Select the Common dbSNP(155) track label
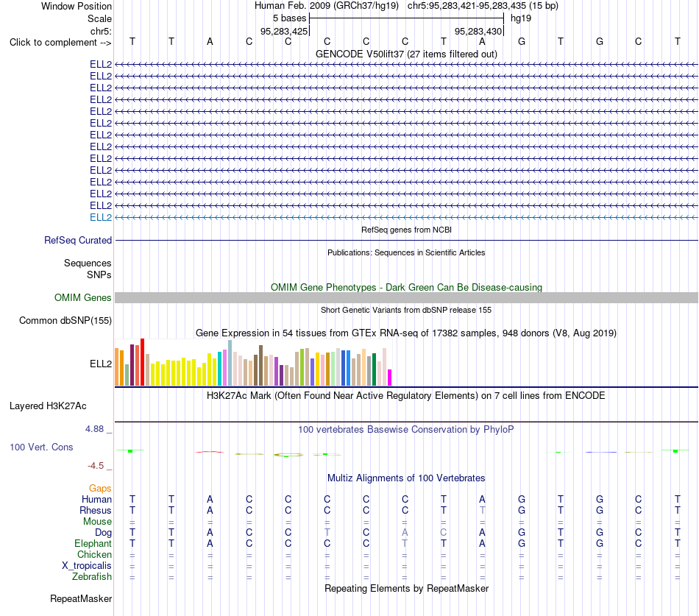The height and width of the screenshot is (616, 699). [x=65, y=320]
